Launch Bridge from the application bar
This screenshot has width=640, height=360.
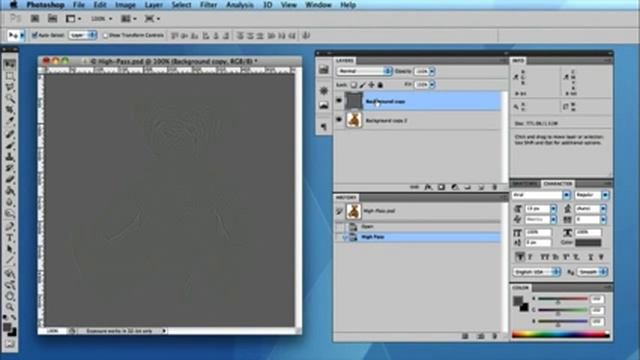(35, 19)
